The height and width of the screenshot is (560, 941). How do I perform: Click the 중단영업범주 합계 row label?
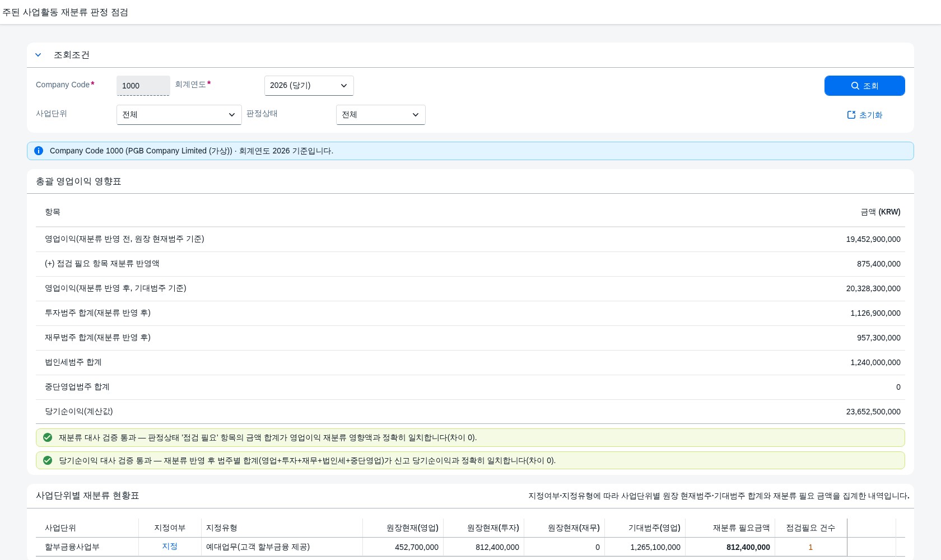[x=77, y=387]
